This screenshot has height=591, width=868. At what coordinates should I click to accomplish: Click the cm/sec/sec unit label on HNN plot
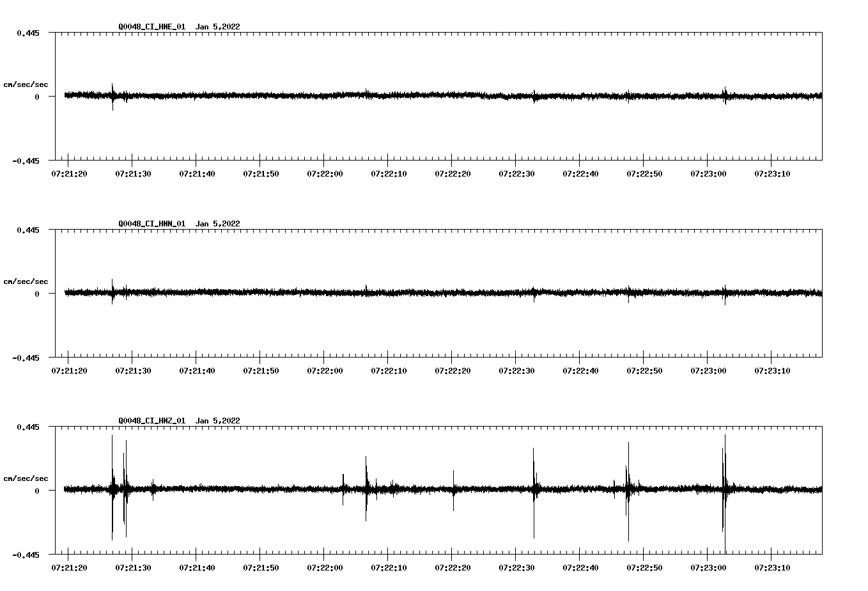(26, 281)
